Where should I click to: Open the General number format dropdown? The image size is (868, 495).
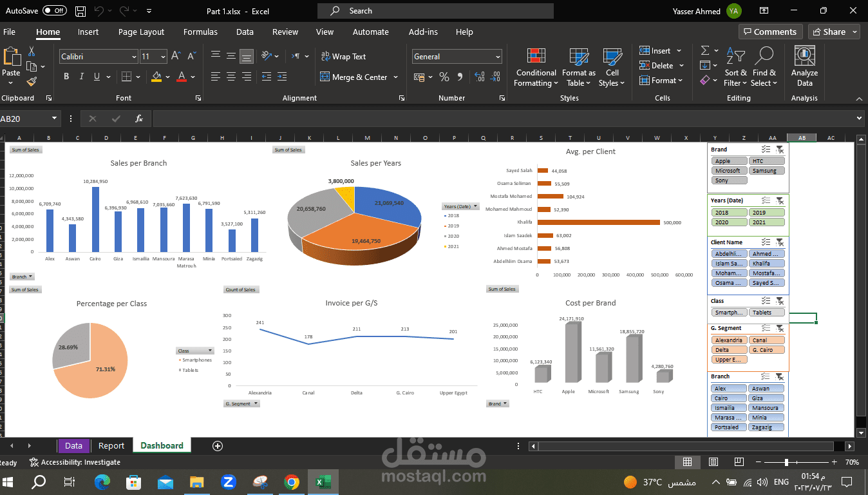498,57
